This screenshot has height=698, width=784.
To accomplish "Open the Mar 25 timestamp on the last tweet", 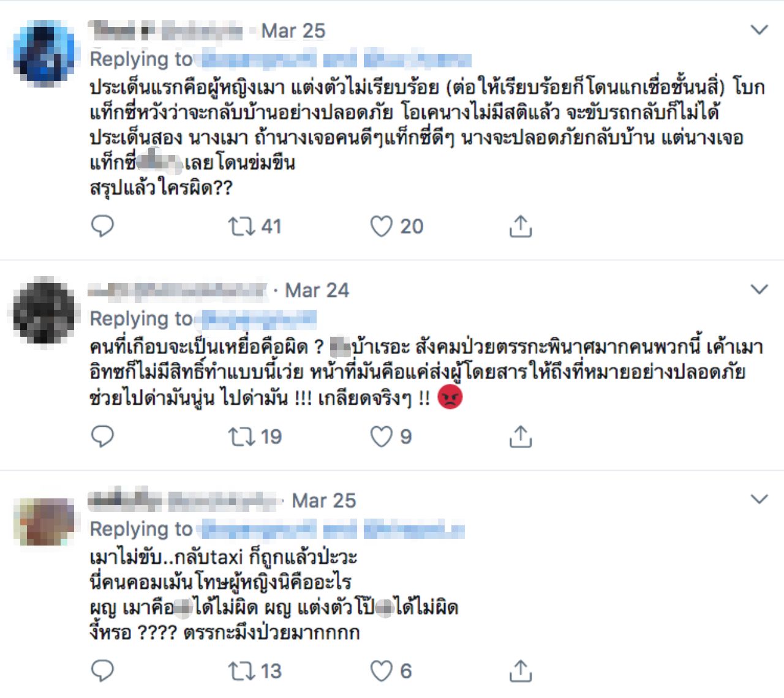I will click(323, 500).
